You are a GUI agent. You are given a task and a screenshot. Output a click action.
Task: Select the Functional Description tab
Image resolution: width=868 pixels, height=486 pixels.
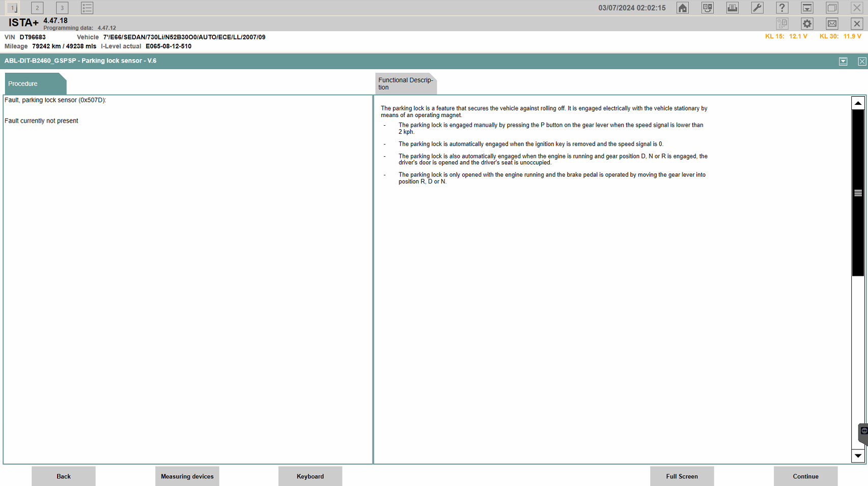406,83
